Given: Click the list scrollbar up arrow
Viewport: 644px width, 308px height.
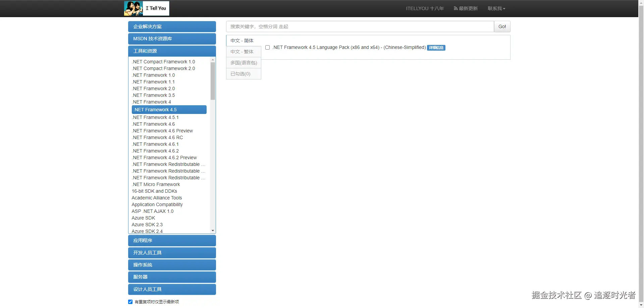Looking at the screenshot, I should coord(213,60).
